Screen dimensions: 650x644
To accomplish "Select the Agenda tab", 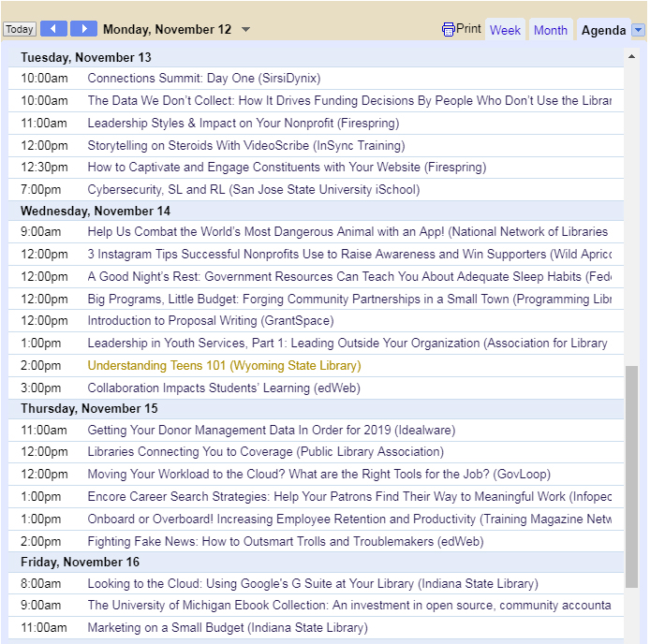I will [603, 30].
